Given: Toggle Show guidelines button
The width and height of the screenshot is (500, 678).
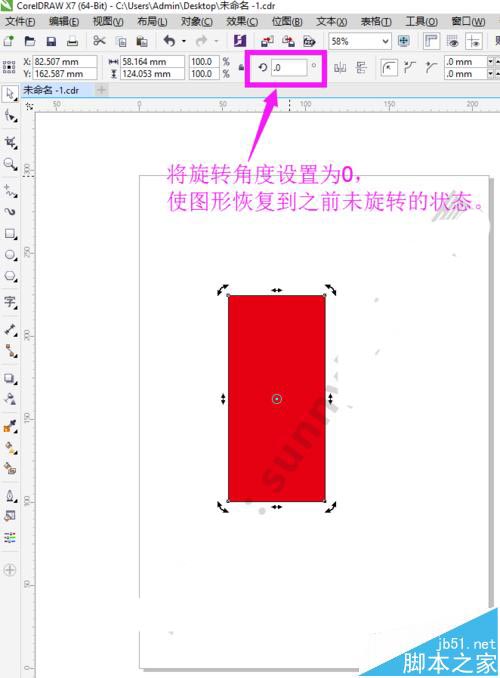Looking at the screenshot, I should tap(474, 42).
